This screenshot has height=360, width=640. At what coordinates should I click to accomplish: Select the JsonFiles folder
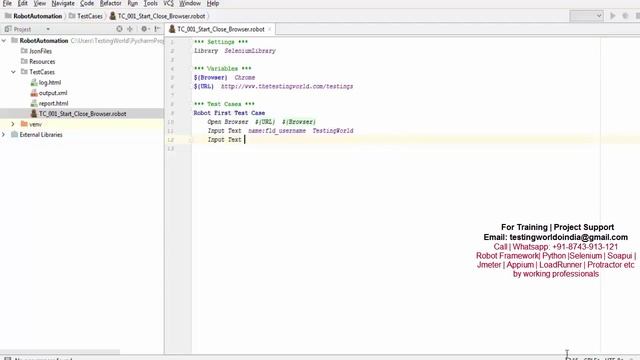tap(40, 51)
